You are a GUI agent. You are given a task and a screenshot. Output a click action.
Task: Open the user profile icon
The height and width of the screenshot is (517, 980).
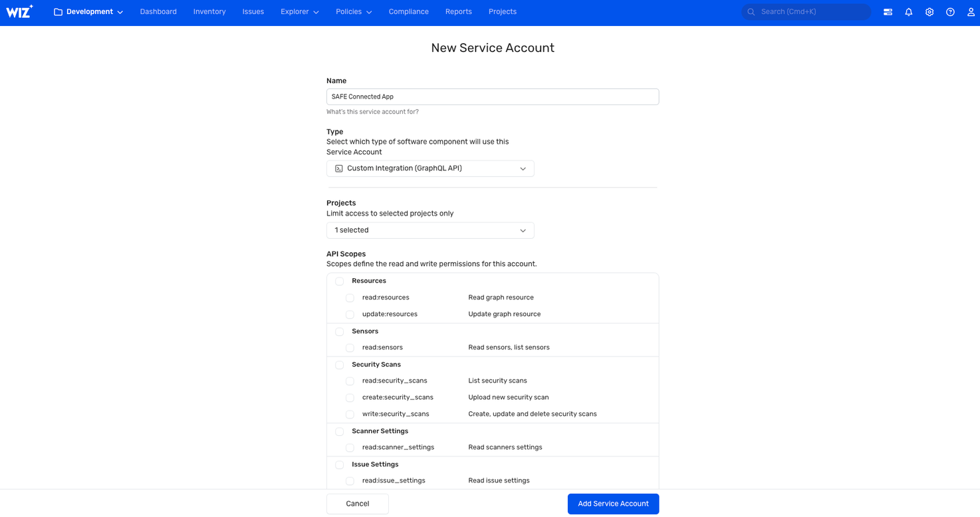coord(971,12)
